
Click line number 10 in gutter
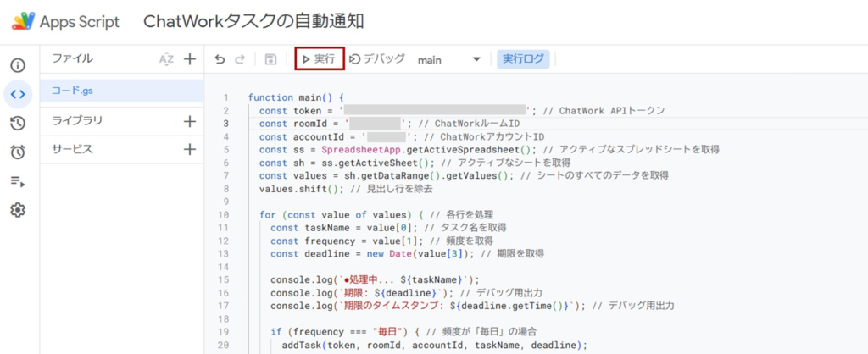224,214
